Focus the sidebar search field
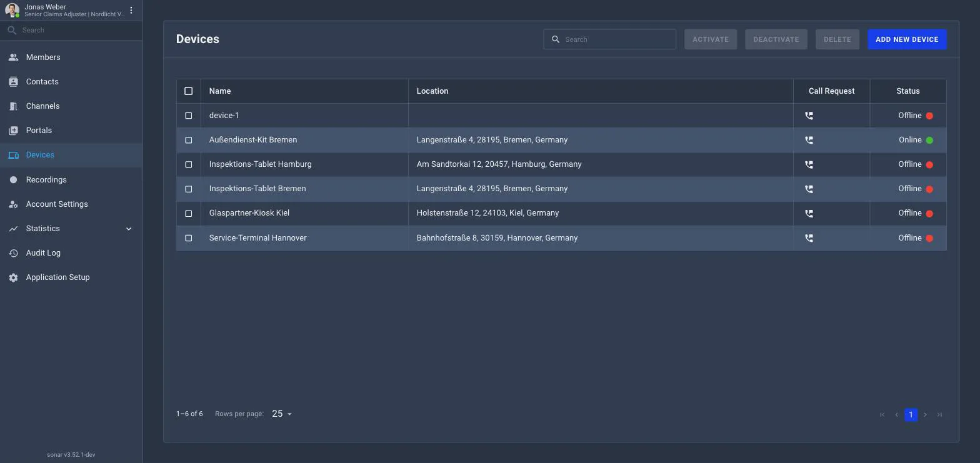This screenshot has width=980, height=463. click(x=71, y=30)
